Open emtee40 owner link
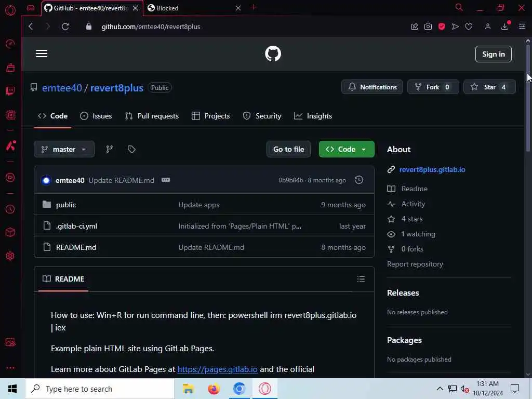The width and height of the screenshot is (532, 399). [62, 88]
